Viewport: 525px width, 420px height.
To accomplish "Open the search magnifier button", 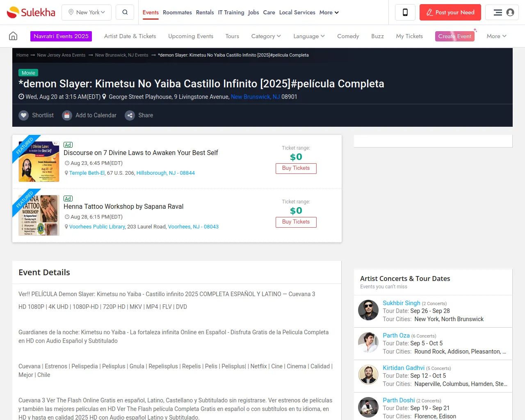I will tap(125, 12).
